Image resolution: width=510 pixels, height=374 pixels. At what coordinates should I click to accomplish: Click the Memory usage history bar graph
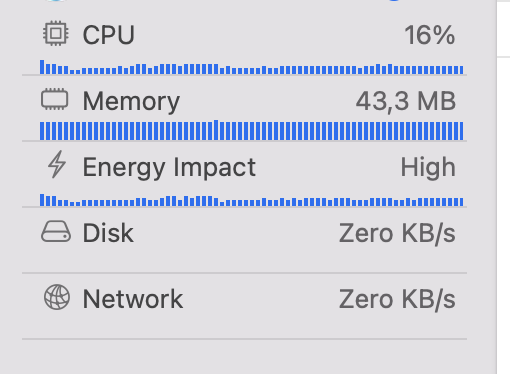(x=252, y=130)
